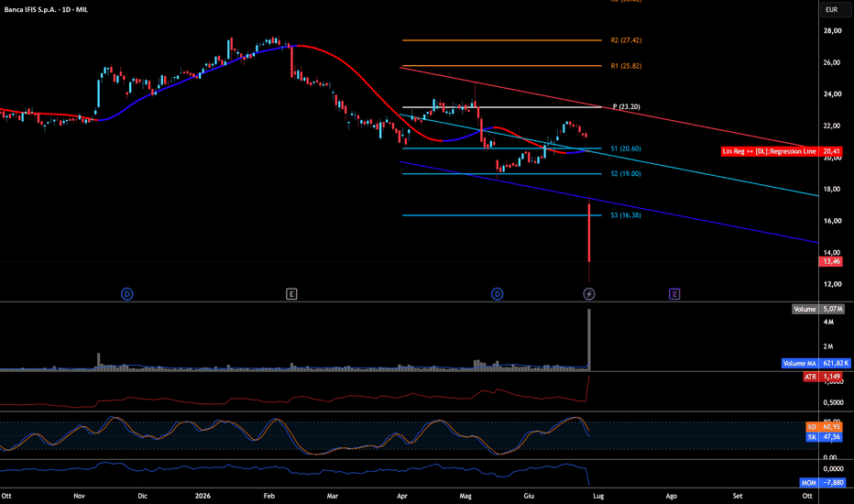Image resolution: width=854 pixels, height=504 pixels.
Task: Click the Volume MA label
Action: (800, 364)
